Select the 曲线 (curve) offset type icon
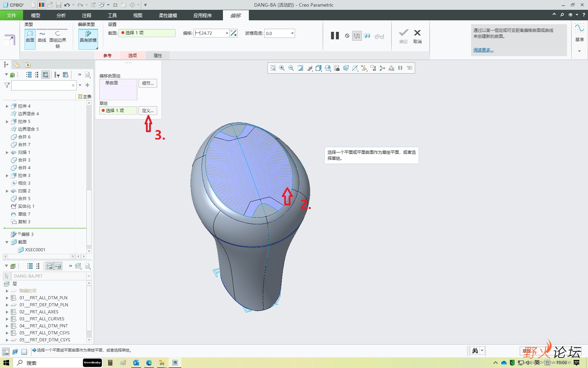This screenshot has height=368, width=588. [x=42, y=37]
